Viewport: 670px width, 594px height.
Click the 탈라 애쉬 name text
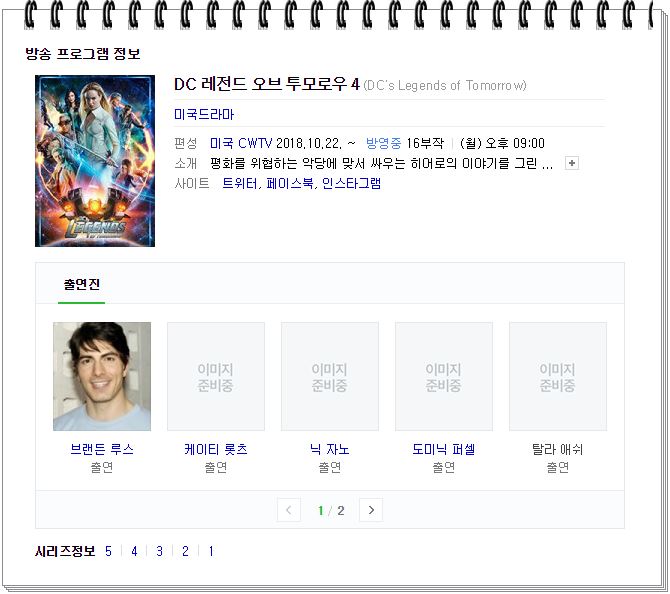558,449
